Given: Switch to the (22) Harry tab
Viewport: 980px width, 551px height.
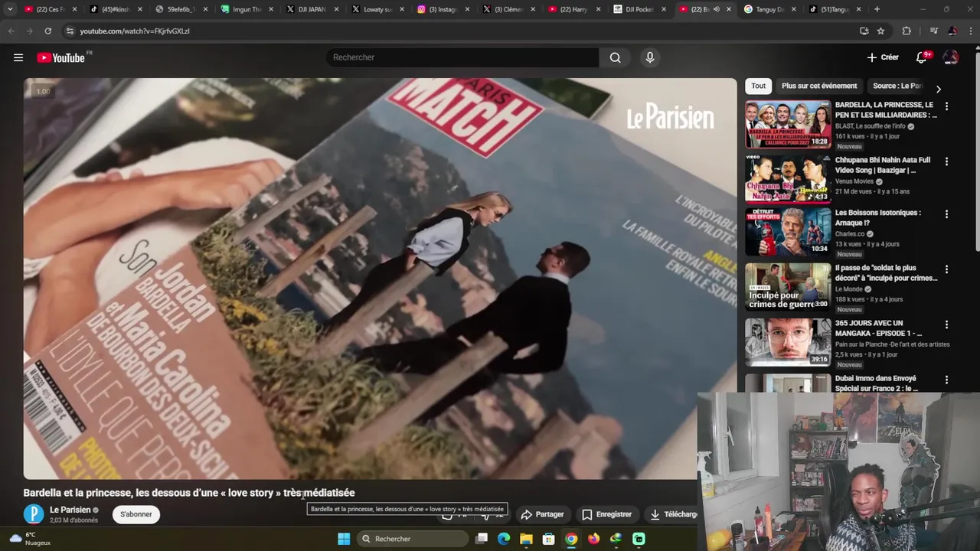Looking at the screenshot, I should [573, 9].
